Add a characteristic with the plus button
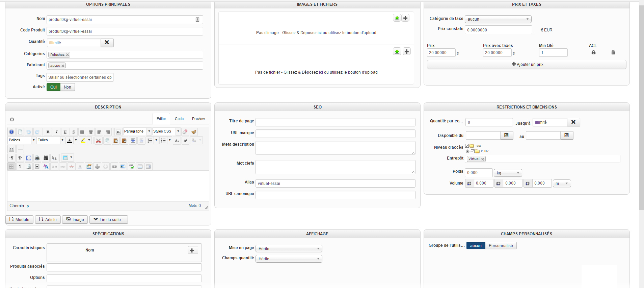The height and width of the screenshot is (288, 644). (x=192, y=250)
